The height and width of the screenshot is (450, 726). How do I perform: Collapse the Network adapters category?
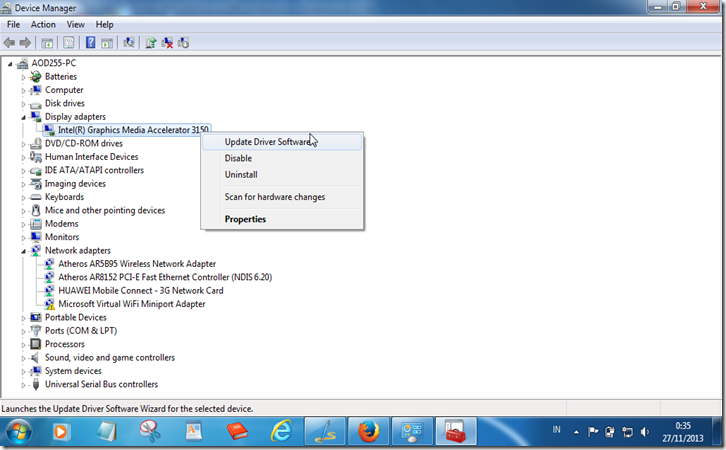(23, 251)
